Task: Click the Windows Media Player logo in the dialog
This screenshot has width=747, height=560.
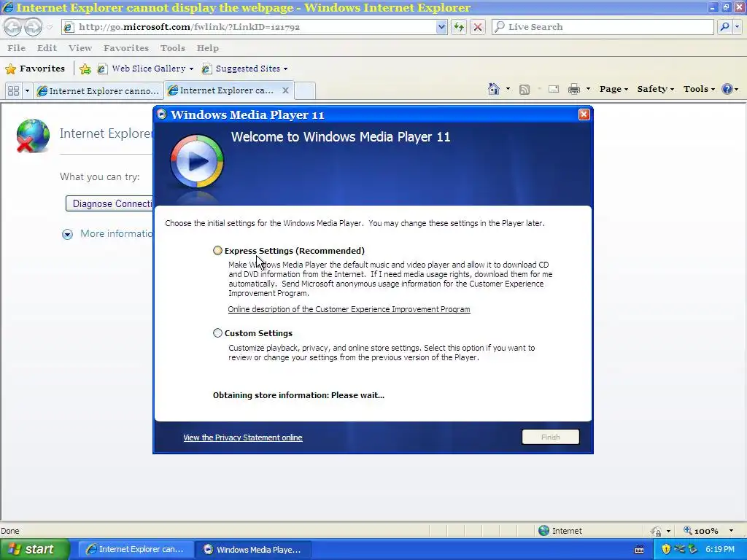Action: (197, 161)
